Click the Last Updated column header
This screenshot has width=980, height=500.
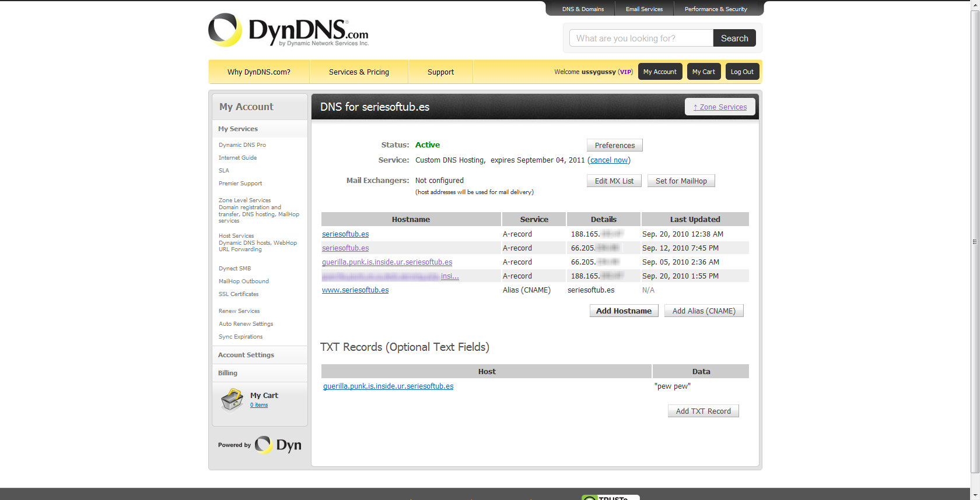pos(695,219)
